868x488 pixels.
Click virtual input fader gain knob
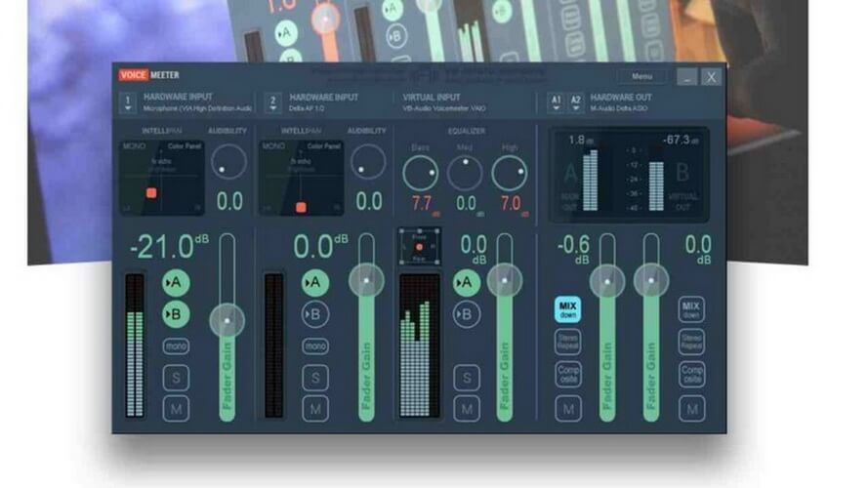pos(505,280)
